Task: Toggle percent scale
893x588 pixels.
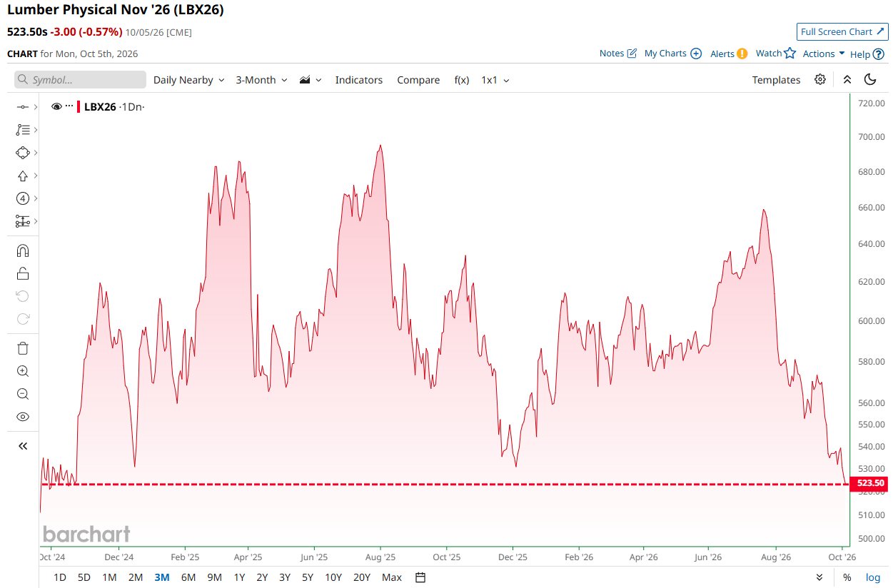Action: [x=847, y=577]
